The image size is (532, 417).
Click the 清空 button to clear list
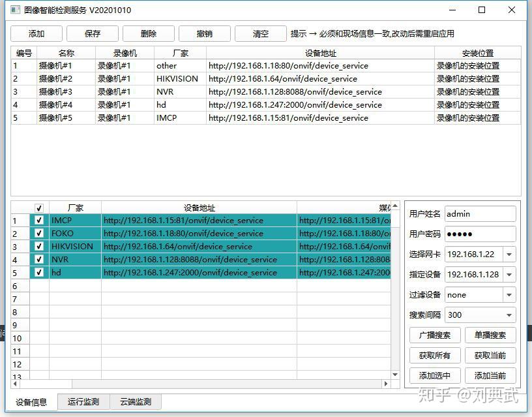[260, 33]
